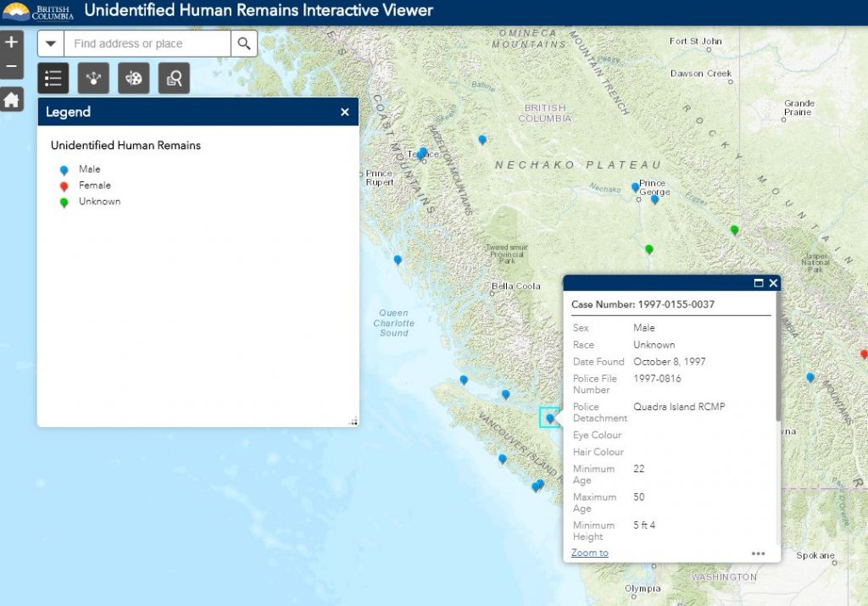Open the search source dropdown arrow

click(49, 42)
